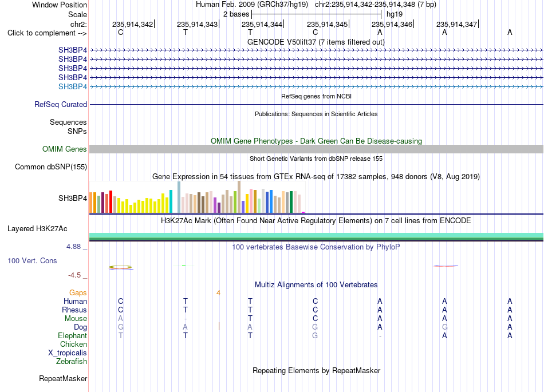Click the purple bar in GTEx chart
Viewport: 544px width, 392px height.
click(215, 205)
